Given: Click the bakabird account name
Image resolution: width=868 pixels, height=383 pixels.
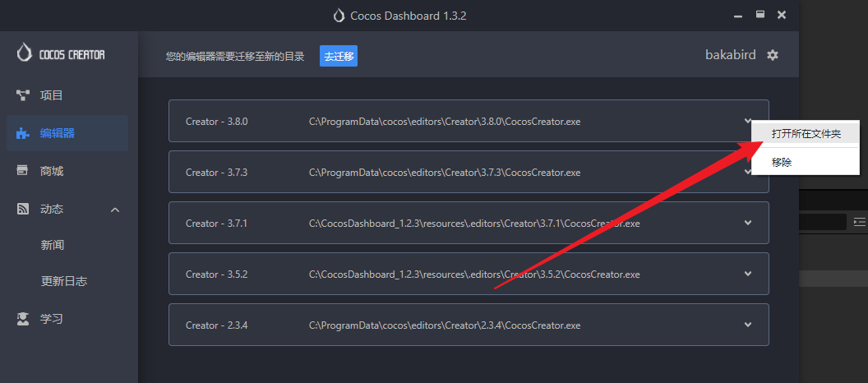Looking at the screenshot, I should [730, 55].
